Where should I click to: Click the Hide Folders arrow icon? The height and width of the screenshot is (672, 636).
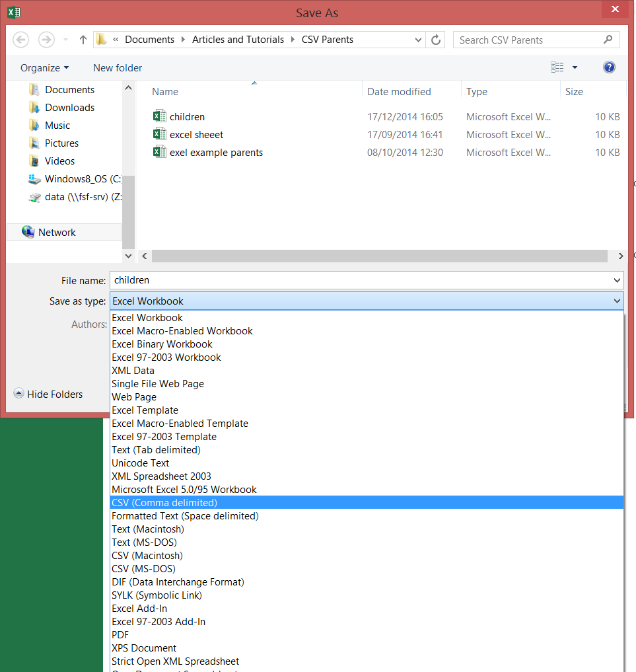18,393
